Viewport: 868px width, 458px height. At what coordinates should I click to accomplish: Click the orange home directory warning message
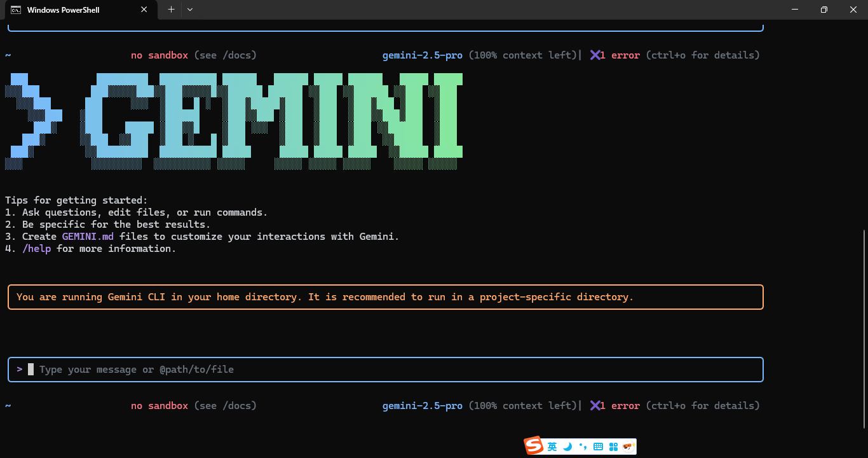pos(325,297)
